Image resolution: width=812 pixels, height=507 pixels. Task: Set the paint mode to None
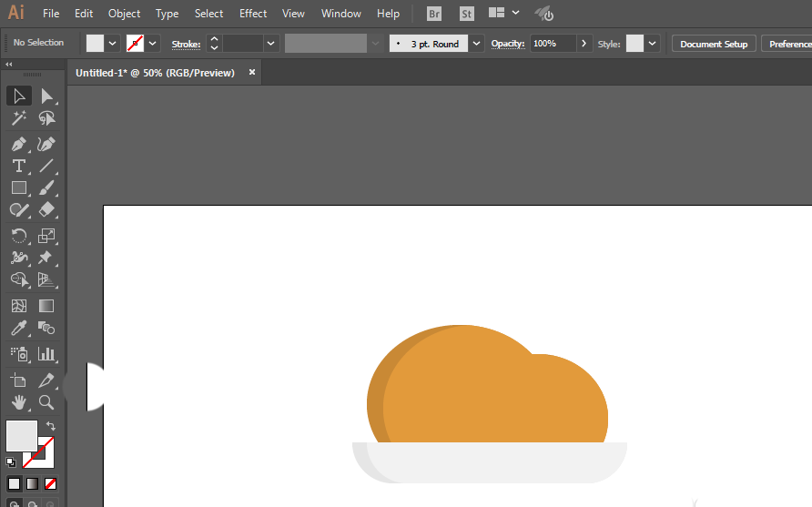pos(51,483)
